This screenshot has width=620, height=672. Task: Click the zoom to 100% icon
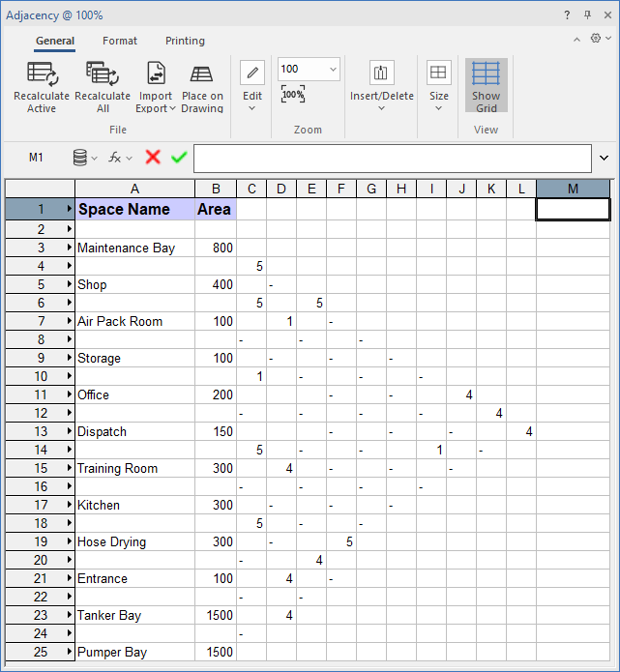click(293, 95)
